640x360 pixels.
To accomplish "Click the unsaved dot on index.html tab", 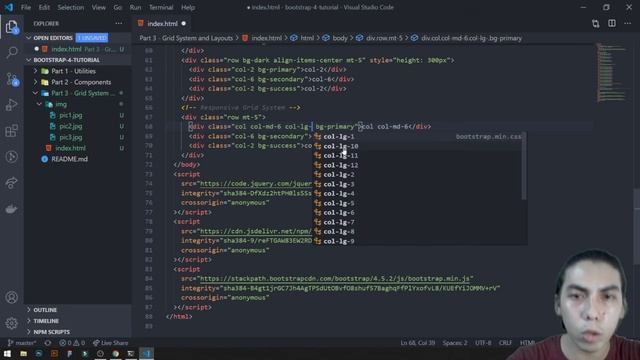I will tap(184, 24).
